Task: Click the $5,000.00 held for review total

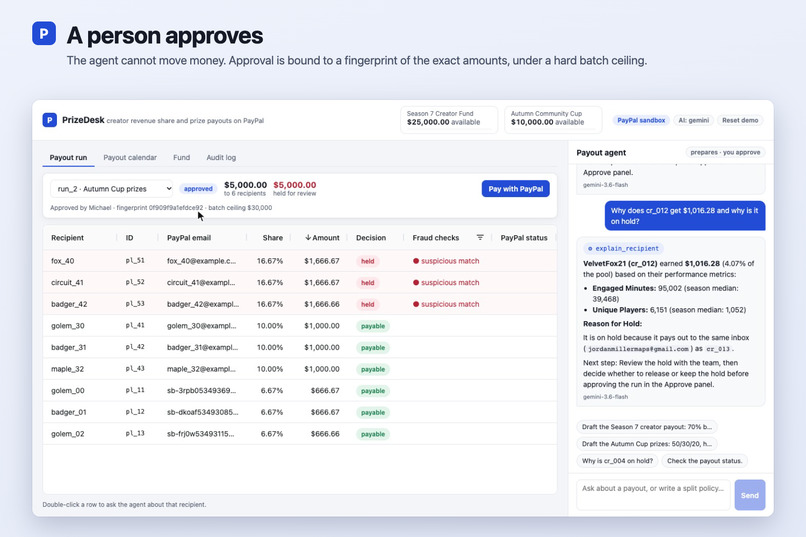Action: pos(295,188)
